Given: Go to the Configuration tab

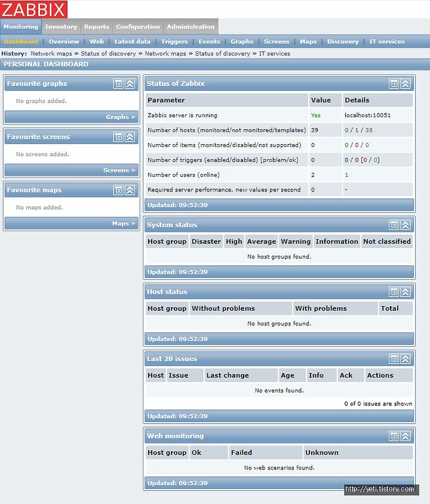Looking at the screenshot, I should [x=138, y=27].
